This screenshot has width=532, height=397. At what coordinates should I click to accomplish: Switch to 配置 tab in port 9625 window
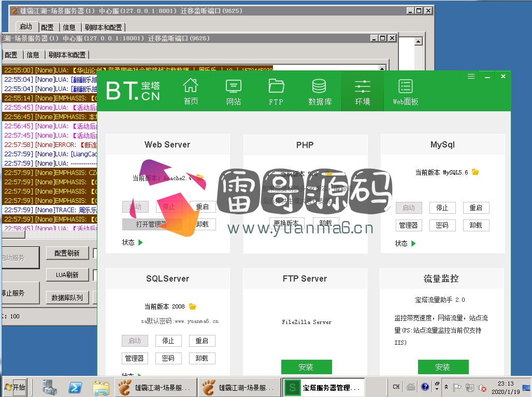point(47,27)
